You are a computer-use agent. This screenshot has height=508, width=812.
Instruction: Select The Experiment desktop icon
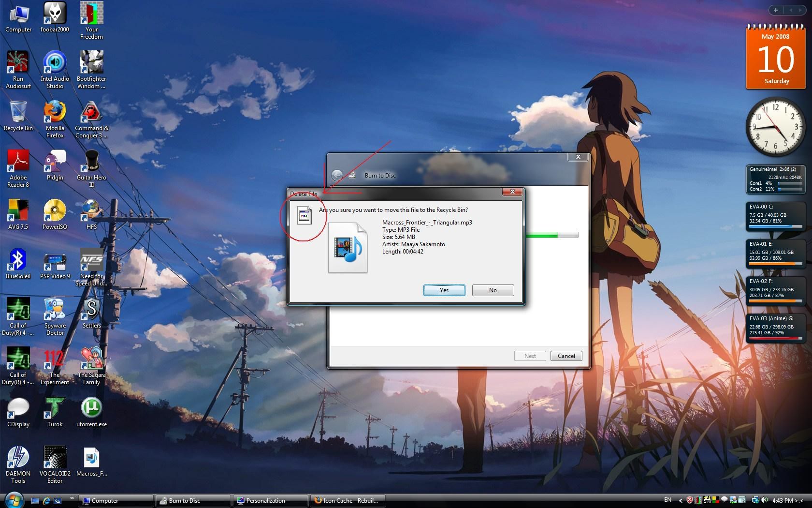click(55, 366)
